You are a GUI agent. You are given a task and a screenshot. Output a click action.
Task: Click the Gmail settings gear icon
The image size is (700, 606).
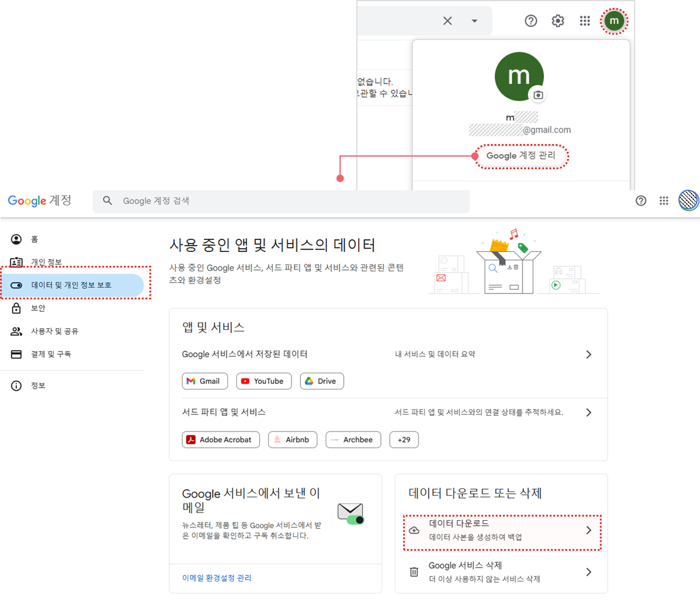(558, 21)
